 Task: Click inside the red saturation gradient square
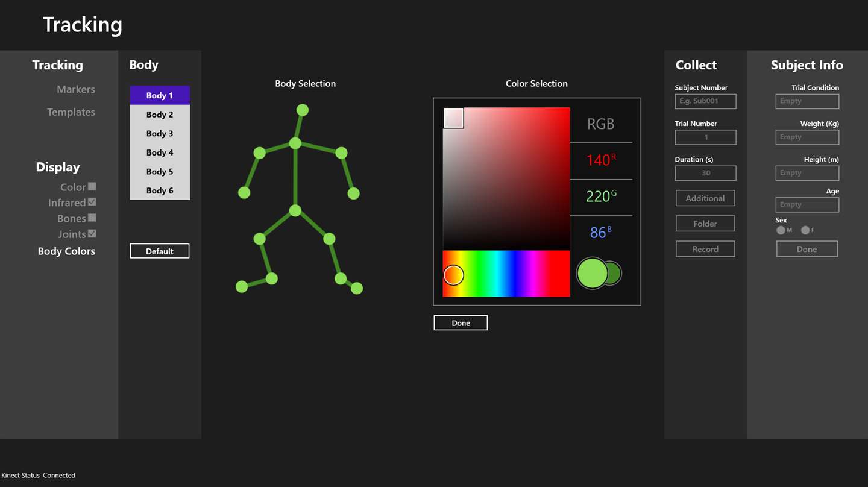(x=506, y=178)
